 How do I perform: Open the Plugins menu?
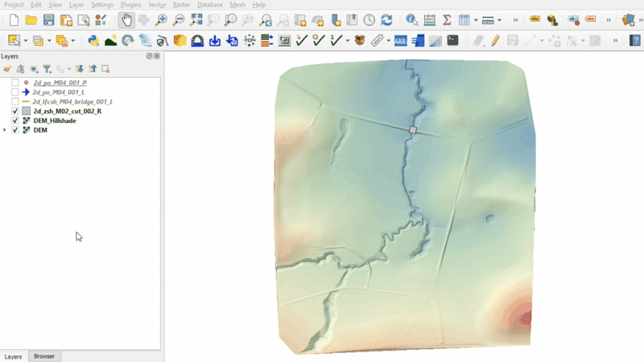point(130,5)
